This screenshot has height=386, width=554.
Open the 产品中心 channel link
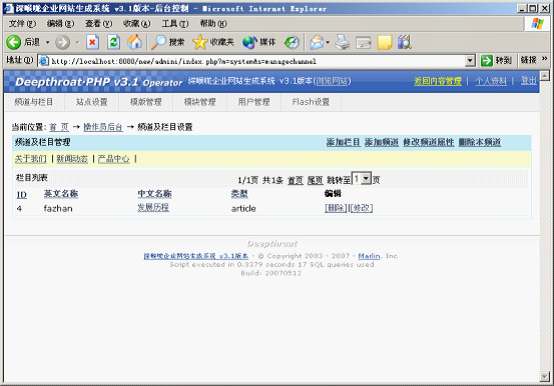tap(113, 159)
